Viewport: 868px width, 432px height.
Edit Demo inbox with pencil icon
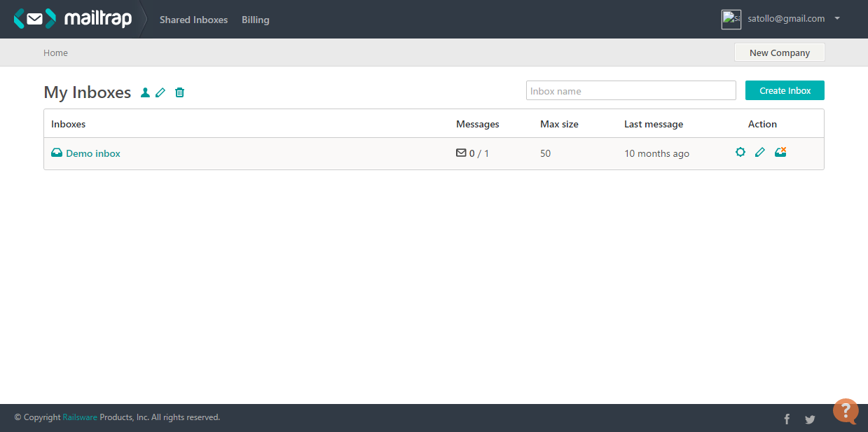[x=760, y=152]
